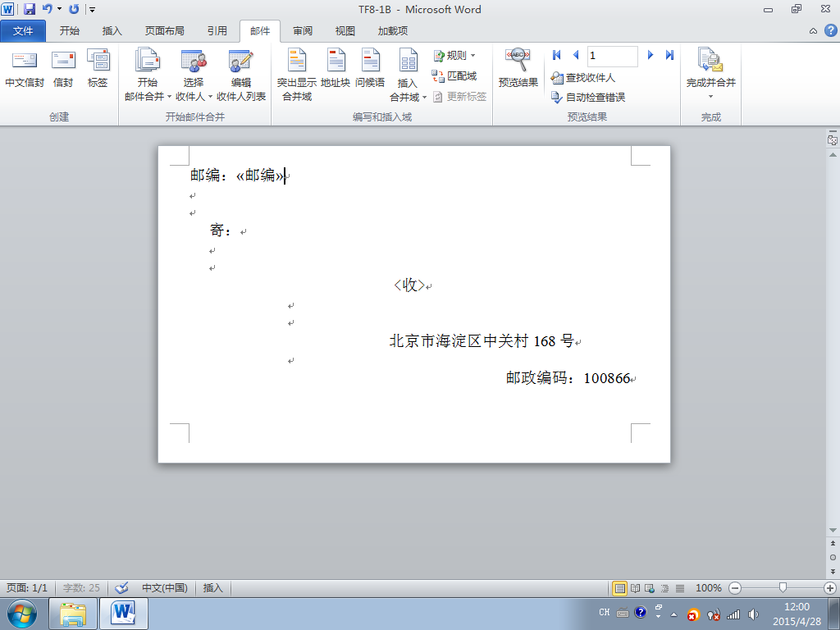Click the 标签 labels icon
This screenshot has height=630, width=840.
pyautogui.click(x=98, y=68)
